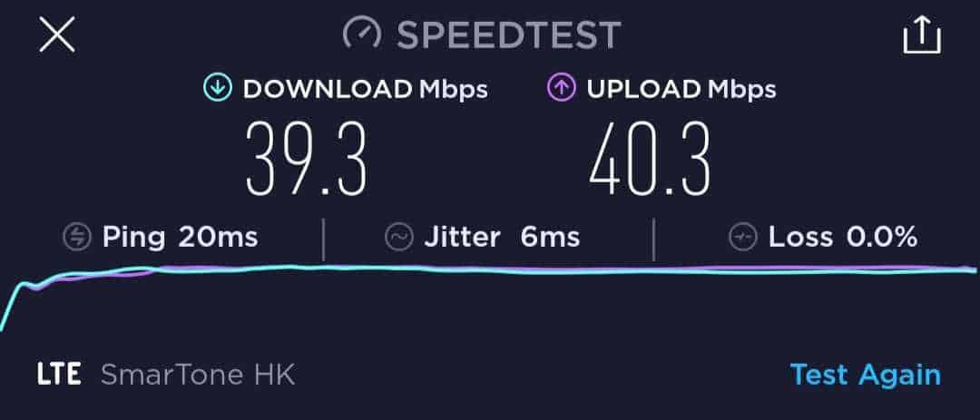Tap the 40.3 upload speed value
This screenshot has height=420, width=980.
pyautogui.click(x=650, y=160)
